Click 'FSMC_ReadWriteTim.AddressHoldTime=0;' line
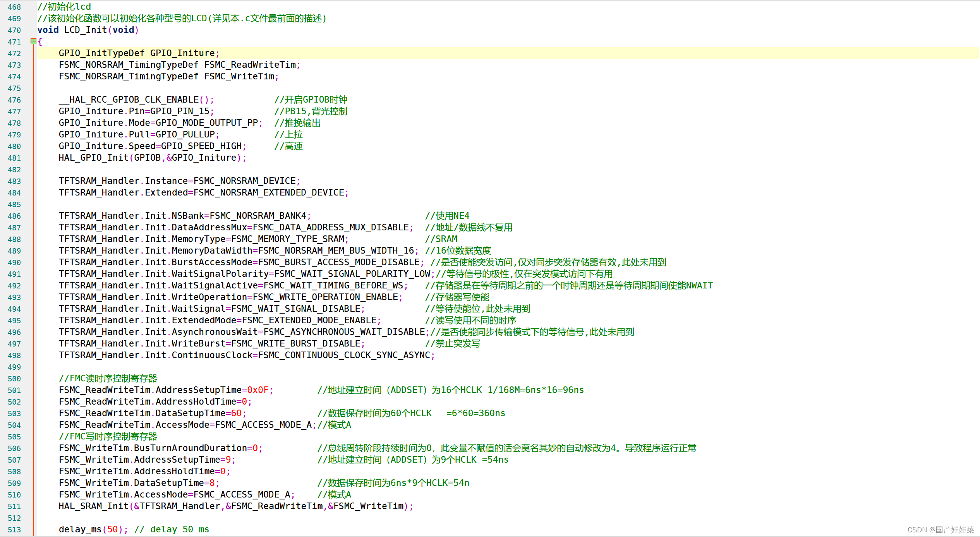 click(x=155, y=401)
